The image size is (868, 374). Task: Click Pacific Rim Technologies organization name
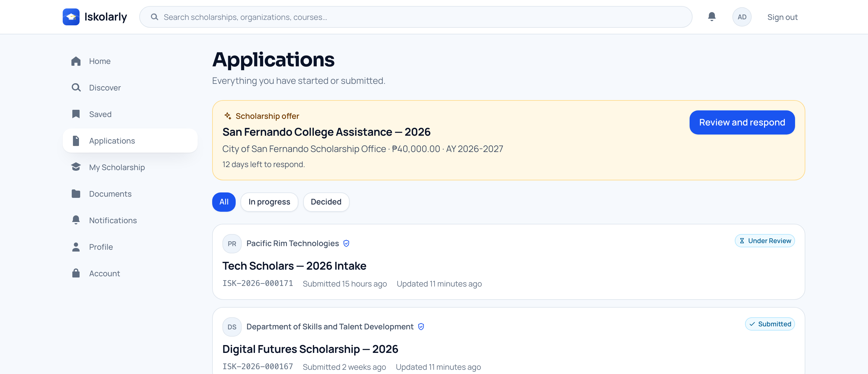point(292,243)
